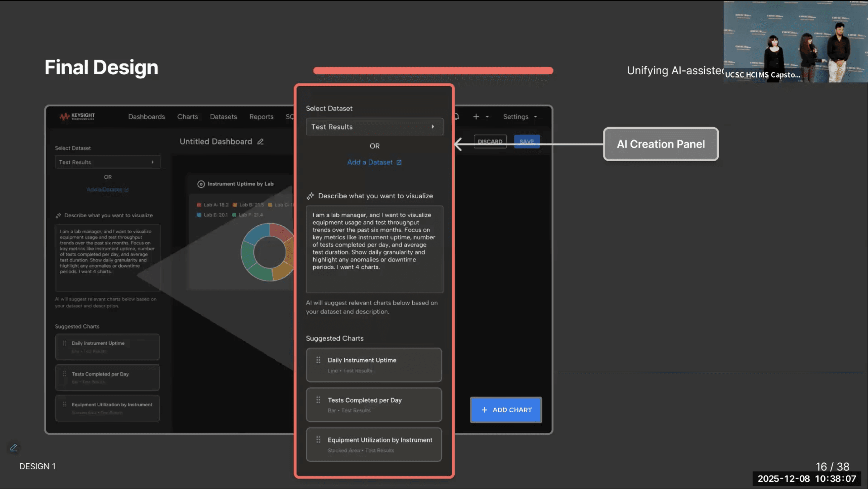Go to the Datasets menu item

click(x=223, y=117)
